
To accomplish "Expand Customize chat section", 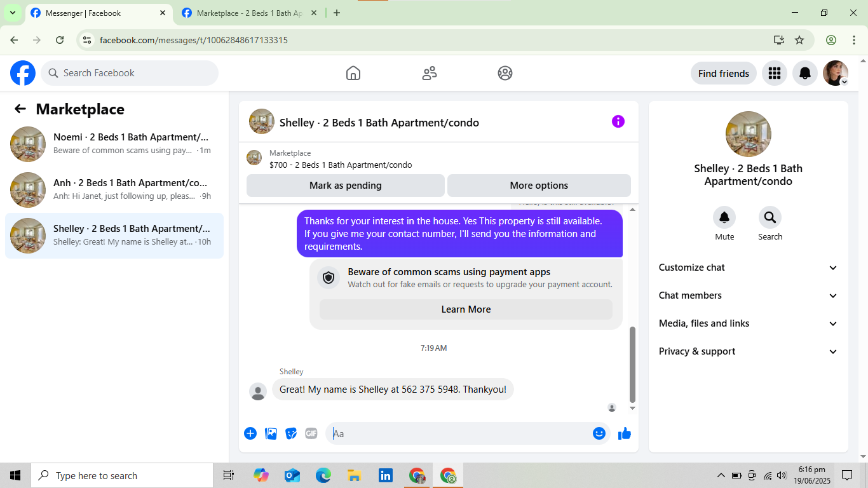I will [749, 268].
